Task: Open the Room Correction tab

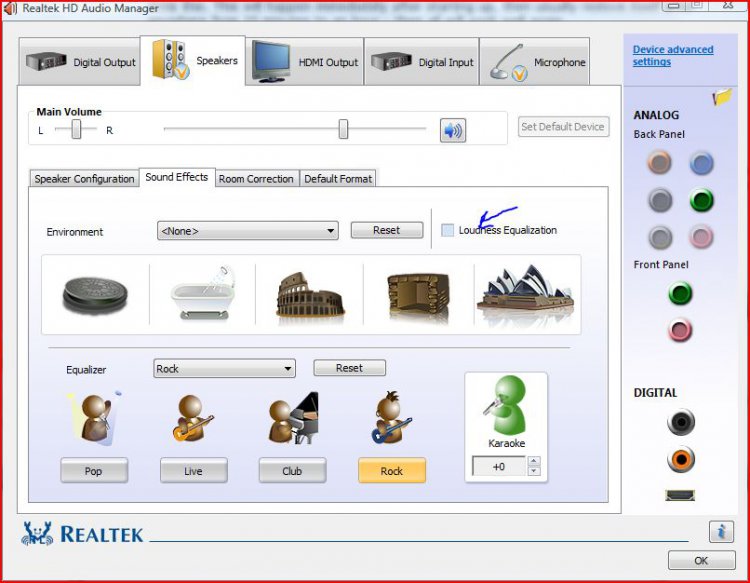Action: click(256, 178)
